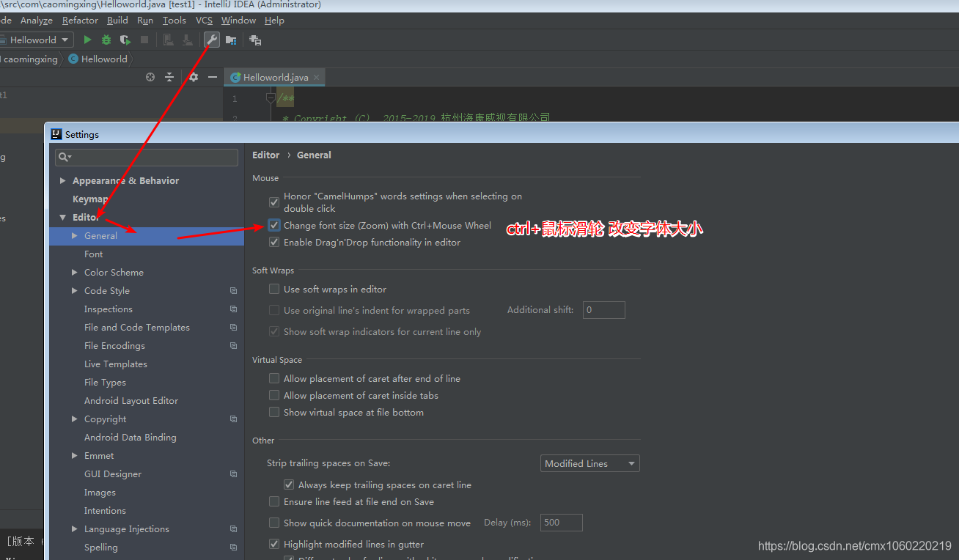Viewport: 959px width, 560px height.
Task: Enable Use soft wraps in editor
Action: (274, 290)
